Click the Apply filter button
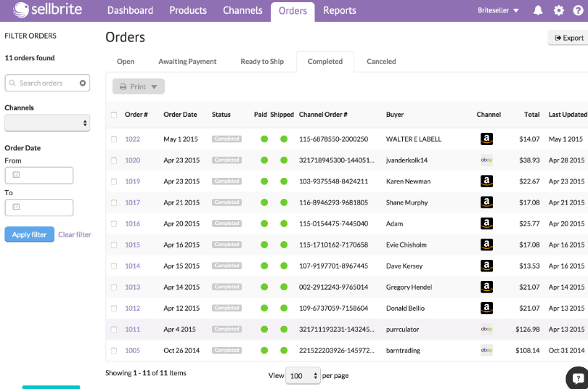 pyautogui.click(x=29, y=234)
